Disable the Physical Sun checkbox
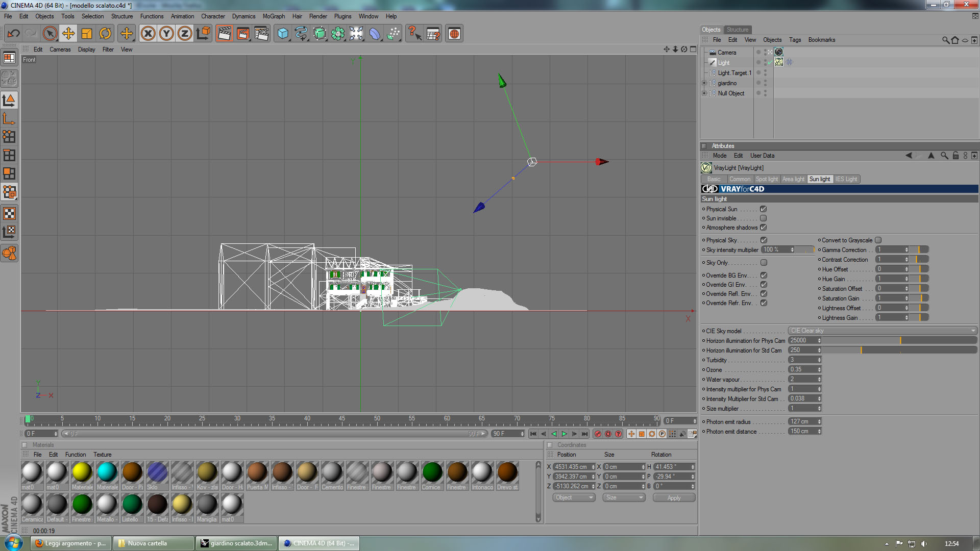This screenshot has height=551, width=980. 763,209
